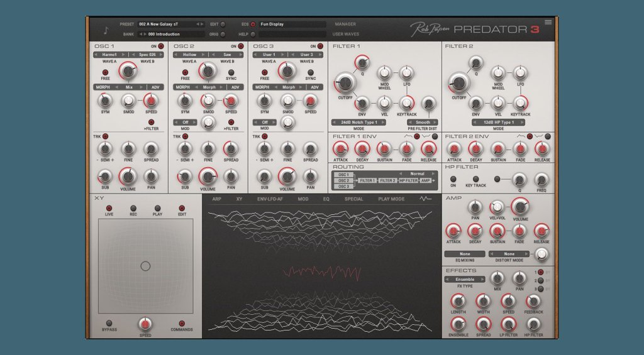
Task: Switch to the MOD tab
Action: pyautogui.click(x=303, y=199)
